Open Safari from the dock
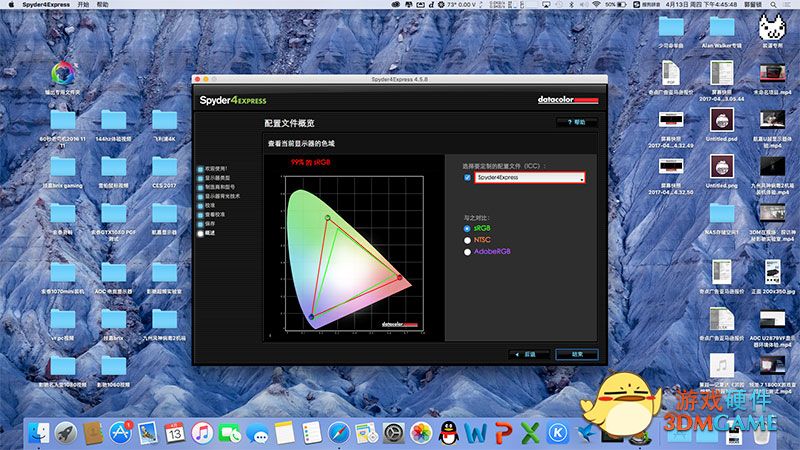Image resolution: width=800 pixels, height=450 pixels. click(338, 434)
